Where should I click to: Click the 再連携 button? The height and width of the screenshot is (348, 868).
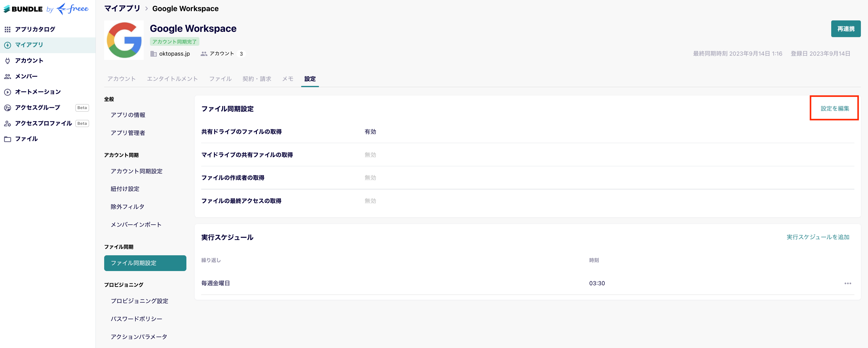[x=846, y=29]
